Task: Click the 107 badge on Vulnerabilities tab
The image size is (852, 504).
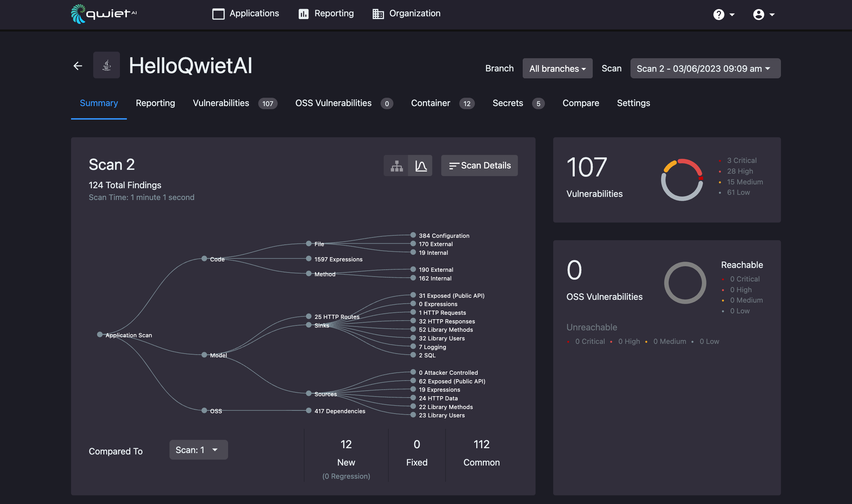Action: pyautogui.click(x=268, y=103)
